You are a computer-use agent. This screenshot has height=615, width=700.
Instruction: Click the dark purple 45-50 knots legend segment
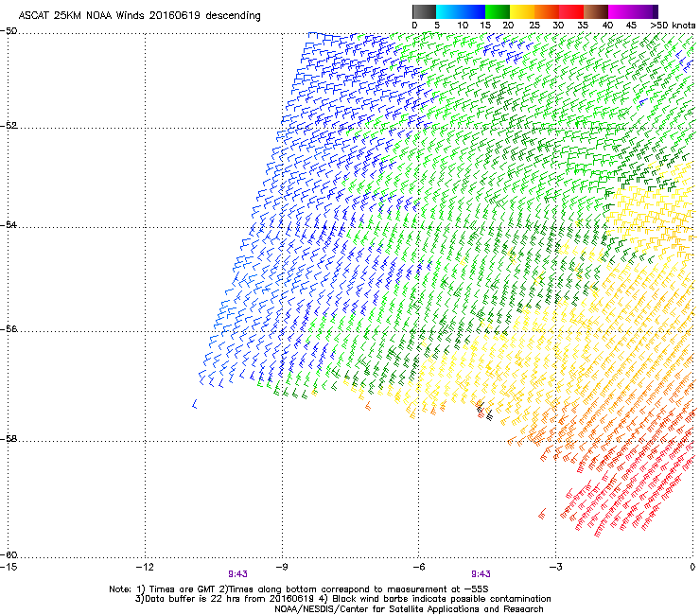pyautogui.click(x=645, y=11)
